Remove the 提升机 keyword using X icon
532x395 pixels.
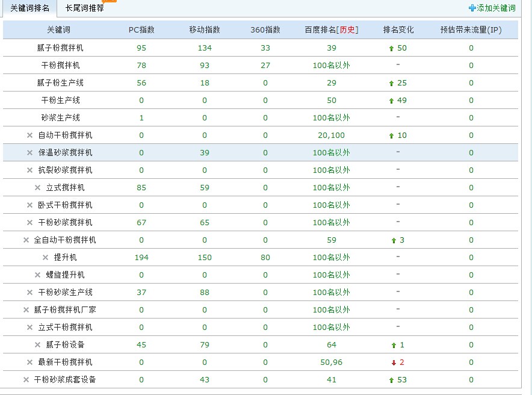pos(45,258)
